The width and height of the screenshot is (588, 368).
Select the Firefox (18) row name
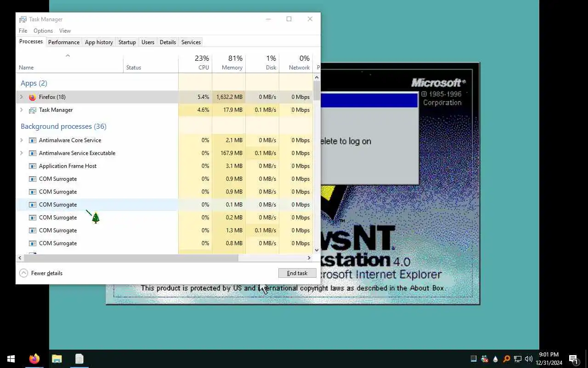(52, 97)
